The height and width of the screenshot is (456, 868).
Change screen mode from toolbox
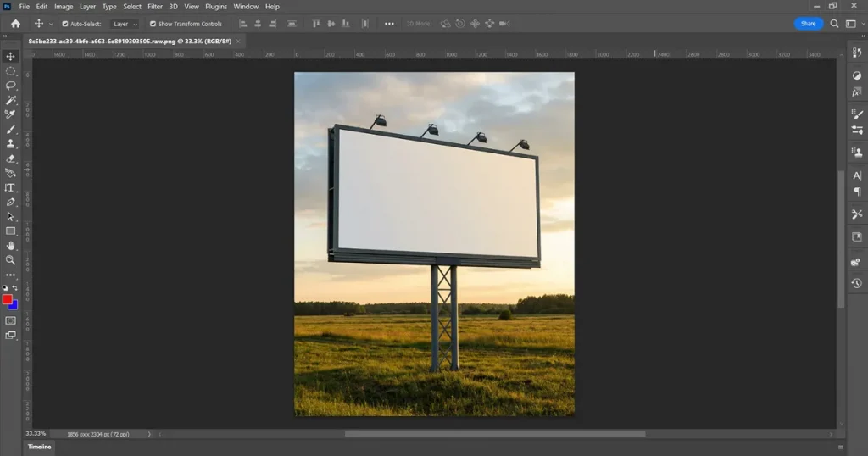[10, 336]
